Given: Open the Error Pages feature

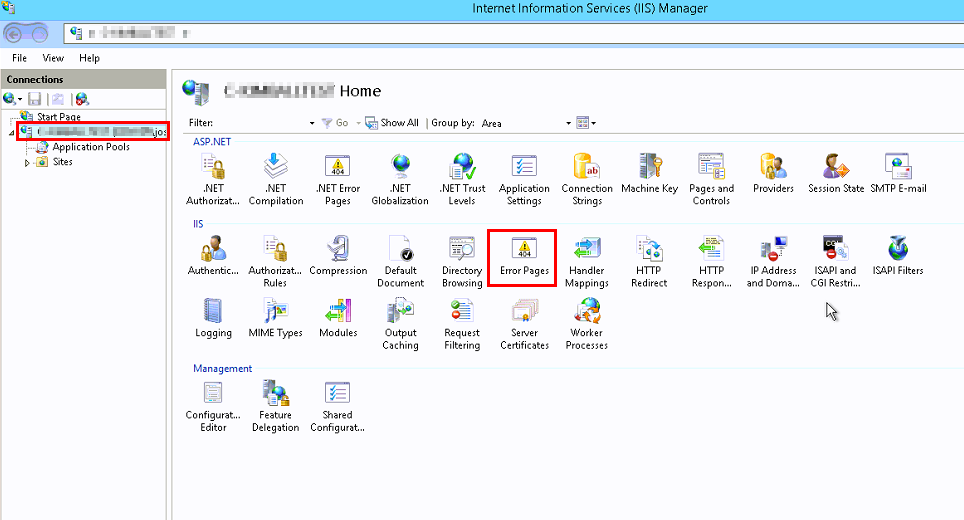Looking at the screenshot, I should pyautogui.click(x=524, y=256).
